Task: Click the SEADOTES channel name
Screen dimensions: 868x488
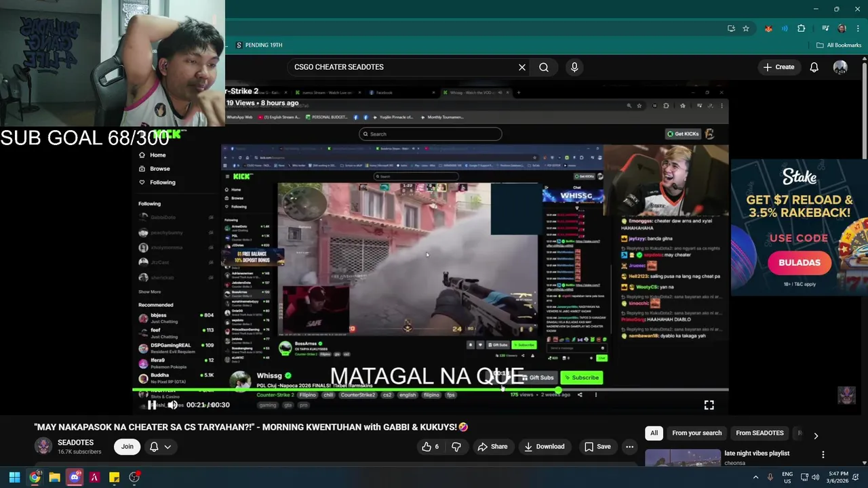Action: click(75, 442)
